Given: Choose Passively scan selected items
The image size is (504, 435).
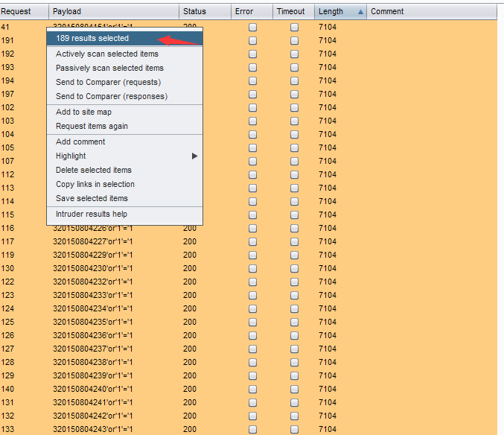Looking at the screenshot, I should (x=125, y=68).
